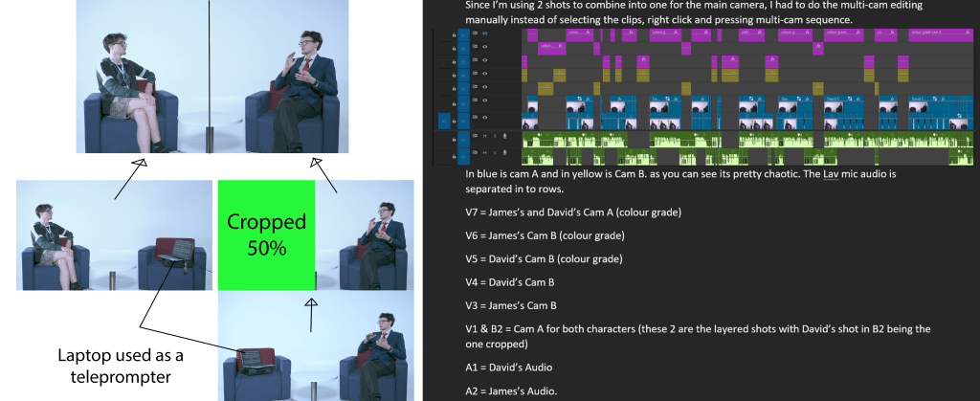Toggle sync lock for track V6
Viewport: 980px width, 401px height.
475,46
